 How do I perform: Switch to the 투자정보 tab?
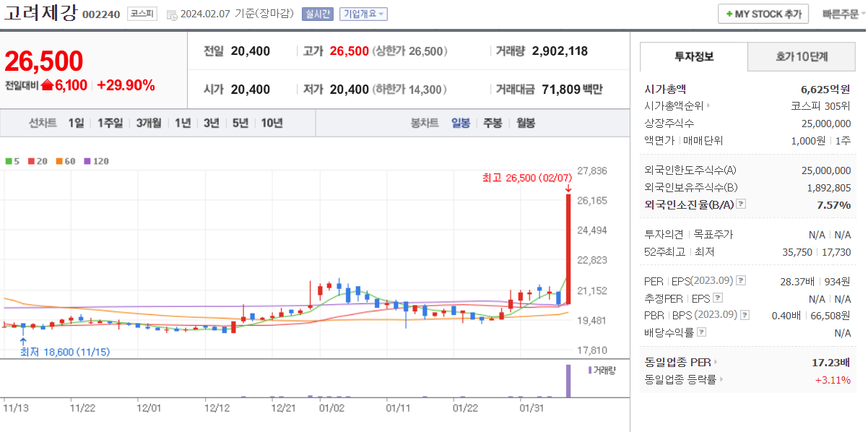694,56
